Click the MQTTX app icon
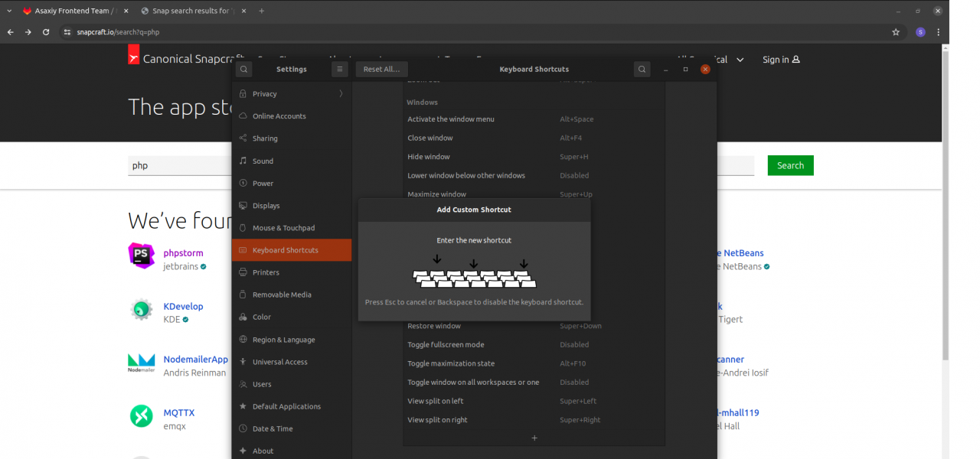Screen dimensions: 980x459 [x=141, y=415]
